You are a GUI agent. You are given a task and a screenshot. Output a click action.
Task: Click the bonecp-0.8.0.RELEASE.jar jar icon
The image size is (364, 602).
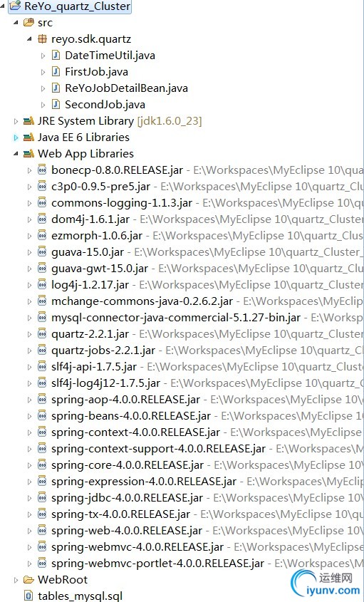42,170
